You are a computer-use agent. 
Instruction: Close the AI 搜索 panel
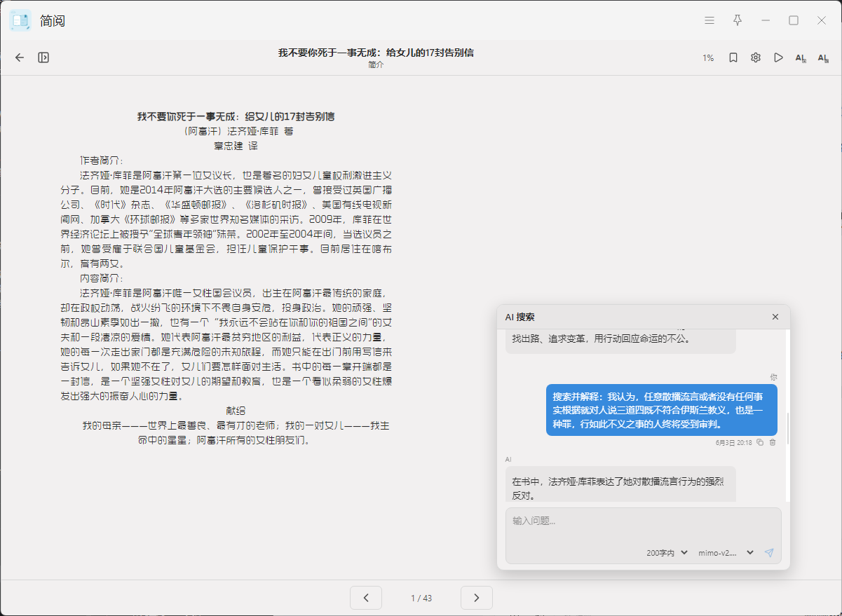(x=775, y=317)
